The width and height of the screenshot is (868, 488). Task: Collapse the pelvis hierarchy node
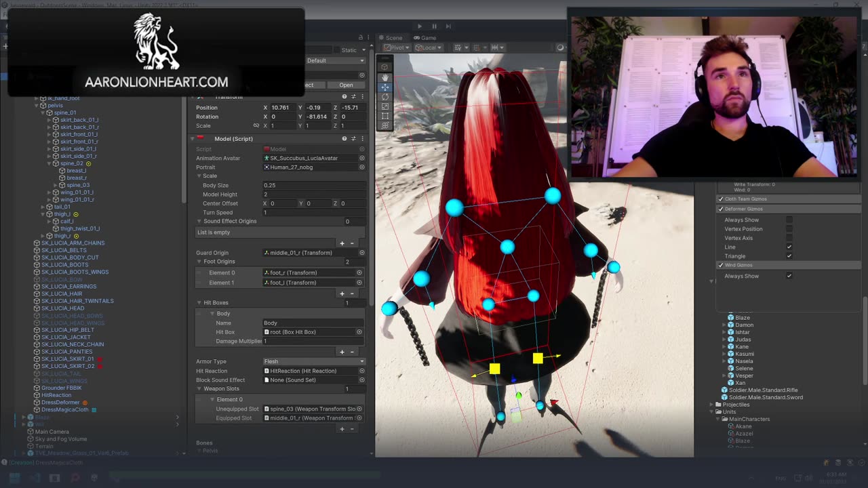click(36, 105)
